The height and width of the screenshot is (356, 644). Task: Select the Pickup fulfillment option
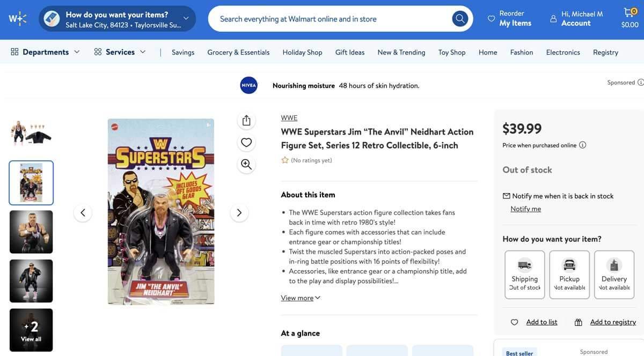point(569,275)
